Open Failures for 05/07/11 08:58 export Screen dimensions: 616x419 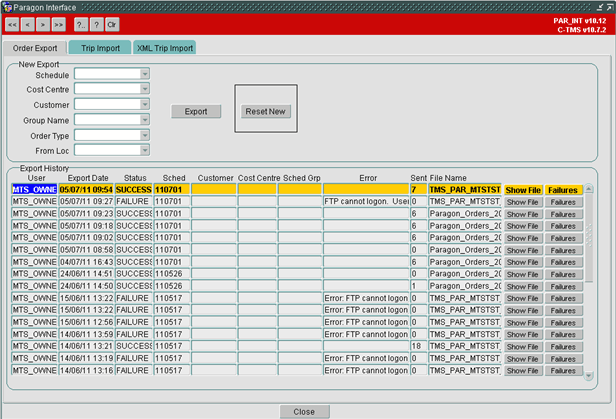click(x=563, y=250)
